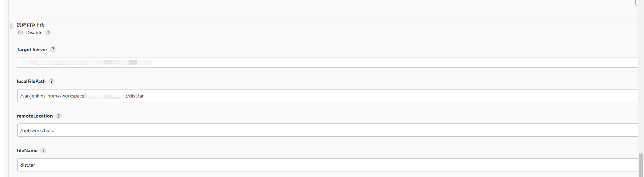The width and height of the screenshot is (644, 177).
Task: Show help for the fileName field
Action: tap(43, 150)
